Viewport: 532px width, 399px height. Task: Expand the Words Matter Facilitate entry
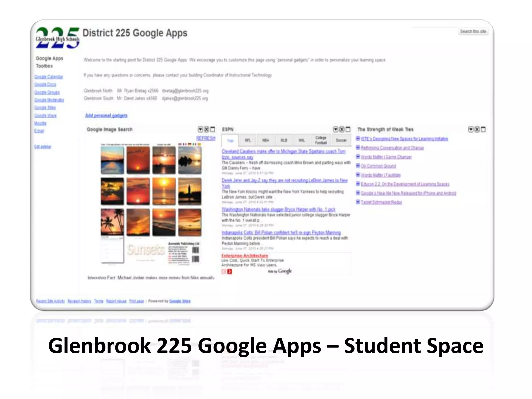click(x=358, y=175)
